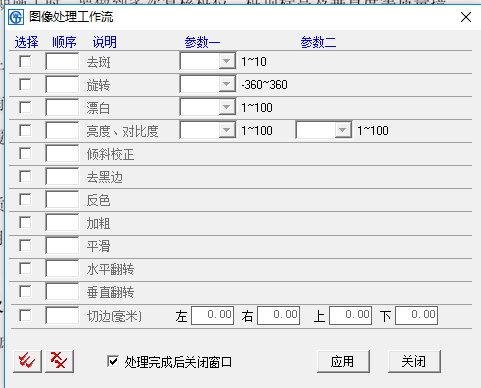
Task: Close the 图像处理工作流 dialog window
Action: click(x=466, y=17)
